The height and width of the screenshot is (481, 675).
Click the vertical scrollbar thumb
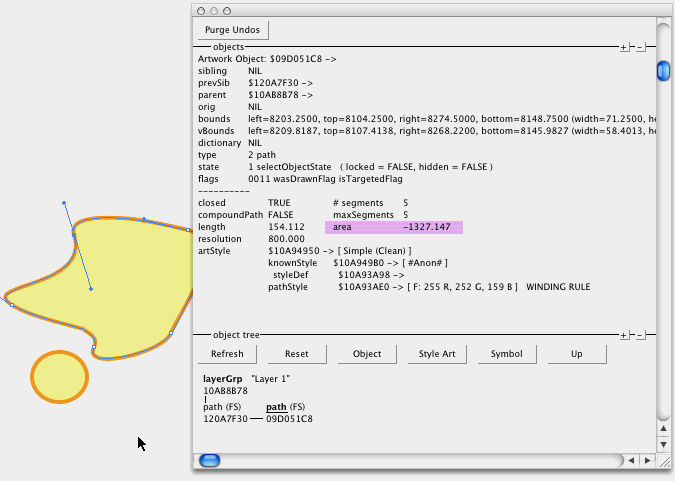[x=663, y=71]
